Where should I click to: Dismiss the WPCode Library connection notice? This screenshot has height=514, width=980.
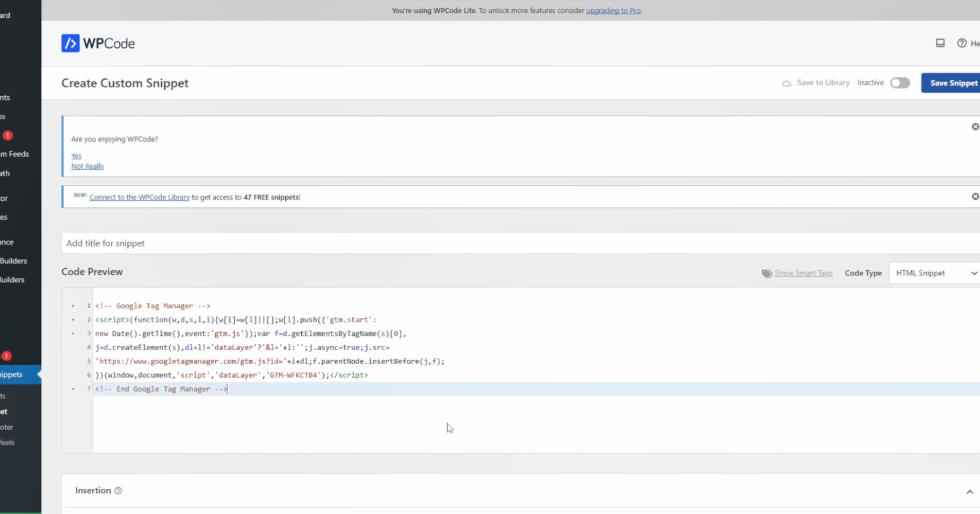tap(975, 197)
